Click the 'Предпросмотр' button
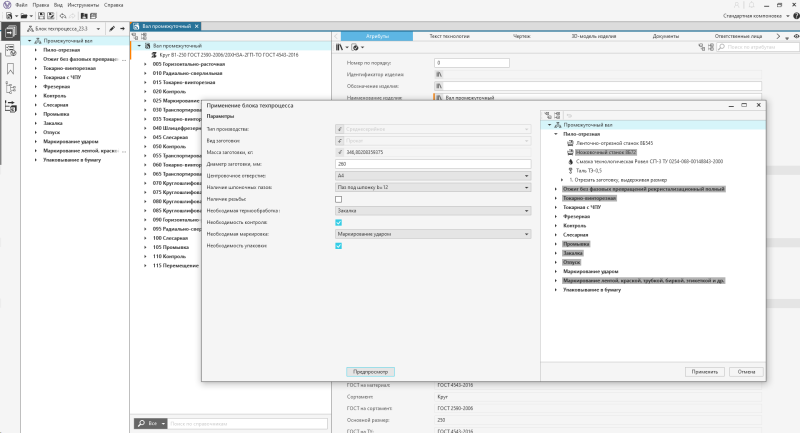Viewport: 800px width, 433px height. [370, 371]
